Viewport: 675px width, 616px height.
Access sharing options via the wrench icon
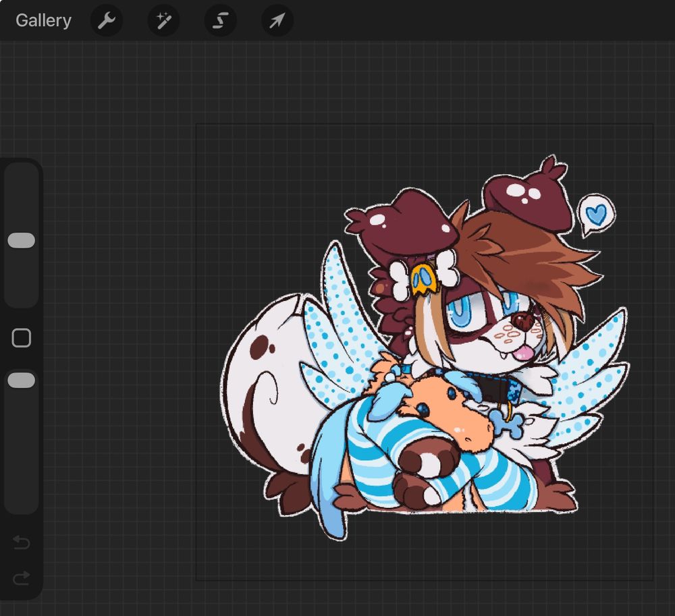point(106,20)
